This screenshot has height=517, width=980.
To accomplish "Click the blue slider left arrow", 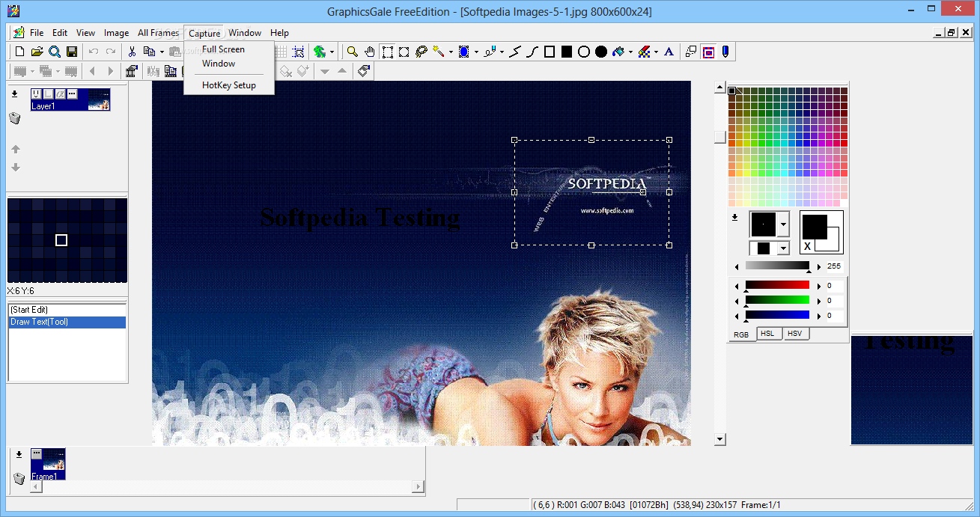I will pos(737,316).
